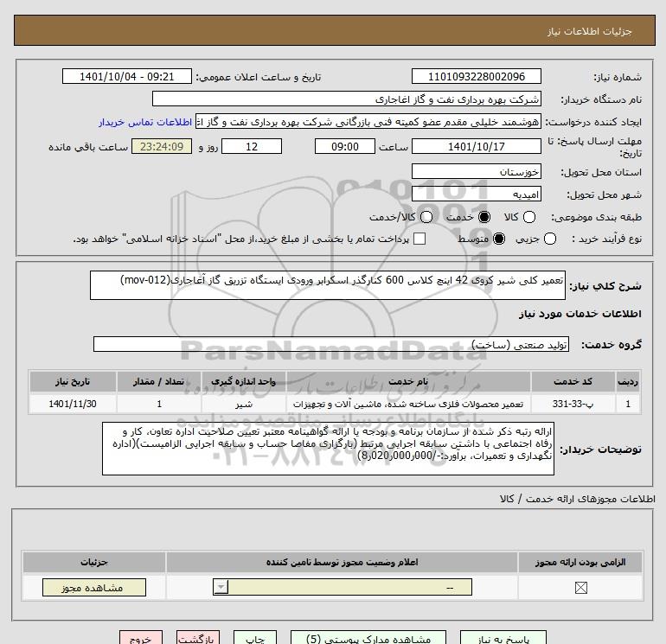Click نام خدمت column header

(x=408, y=381)
